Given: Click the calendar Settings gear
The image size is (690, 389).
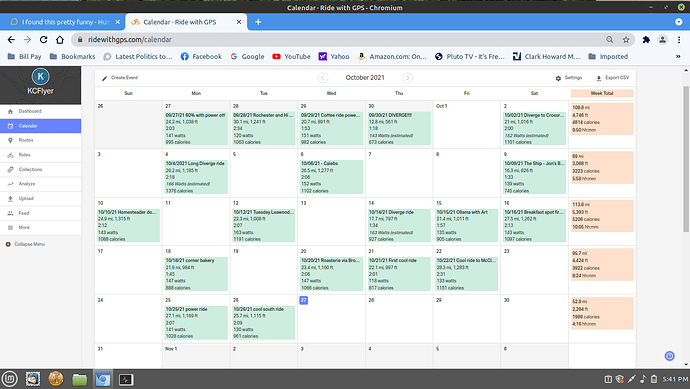Looking at the screenshot, I should pyautogui.click(x=558, y=78).
